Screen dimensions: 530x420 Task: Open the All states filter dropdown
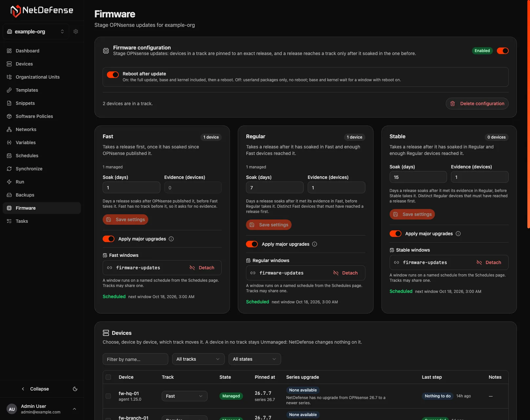(x=255, y=359)
